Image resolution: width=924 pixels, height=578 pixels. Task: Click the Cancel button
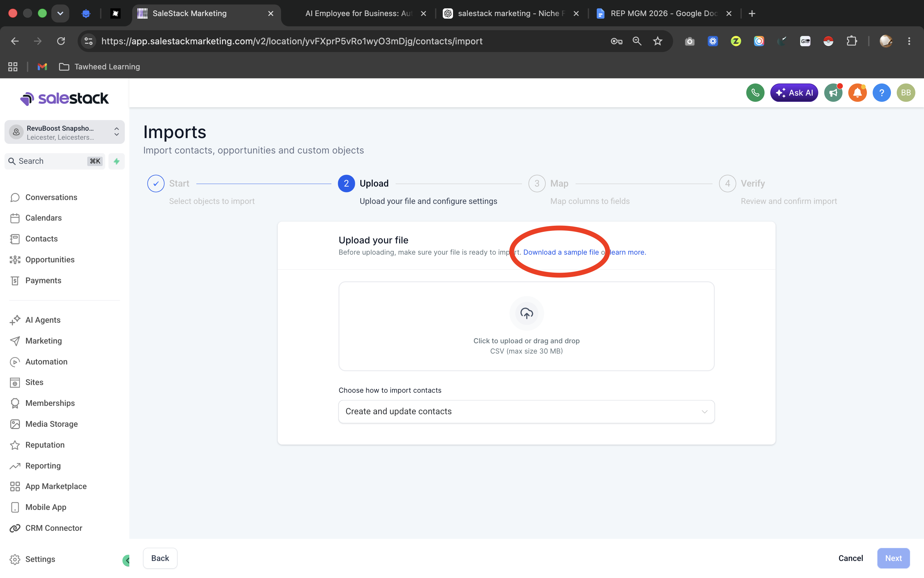pos(850,558)
